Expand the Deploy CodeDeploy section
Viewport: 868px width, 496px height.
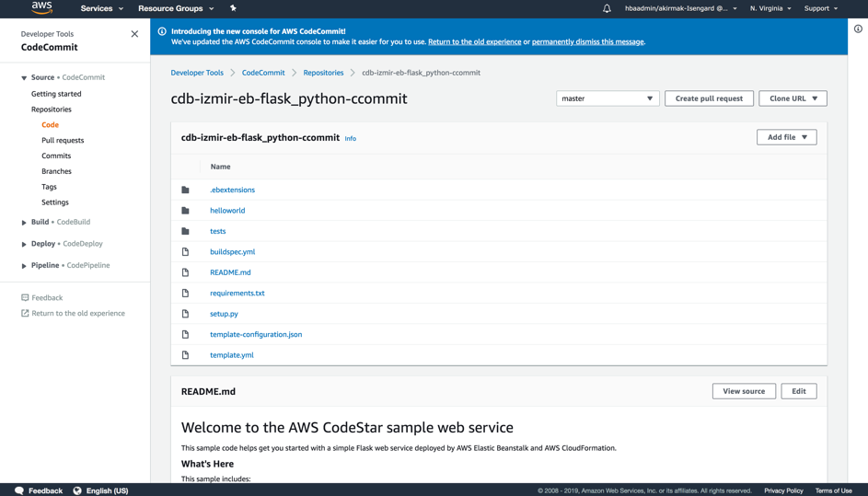[24, 244]
